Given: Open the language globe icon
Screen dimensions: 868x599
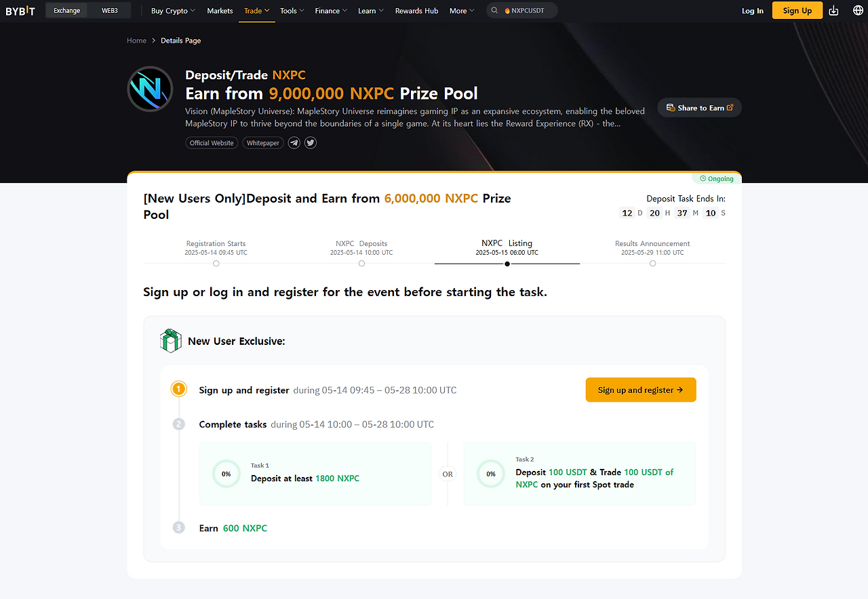Looking at the screenshot, I should tap(858, 11).
